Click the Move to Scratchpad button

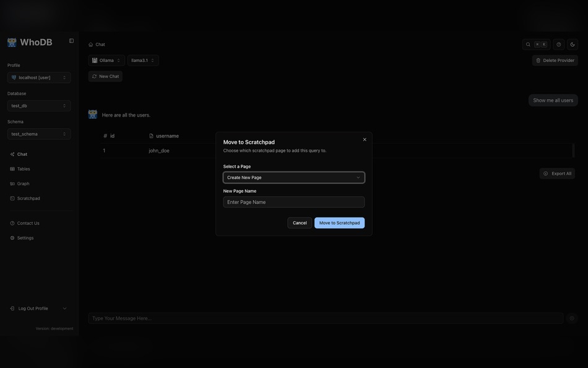(x=340, y=221)
